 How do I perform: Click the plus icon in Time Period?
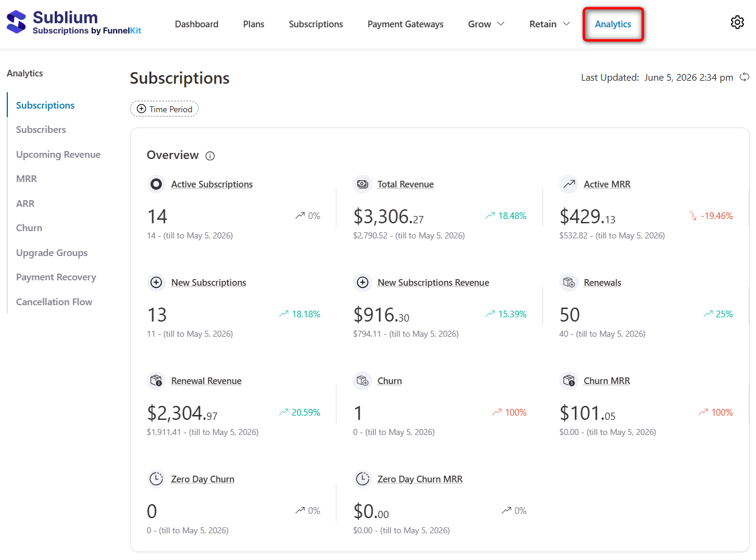coord(141,109)
